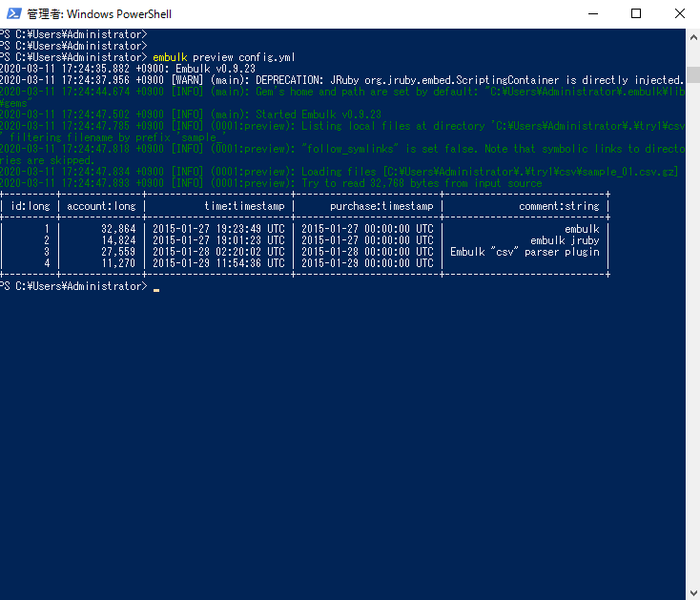Screen dimensions: 700x600
Task: Click the comment 'embulk jruby'
Action: pos(565,240)
